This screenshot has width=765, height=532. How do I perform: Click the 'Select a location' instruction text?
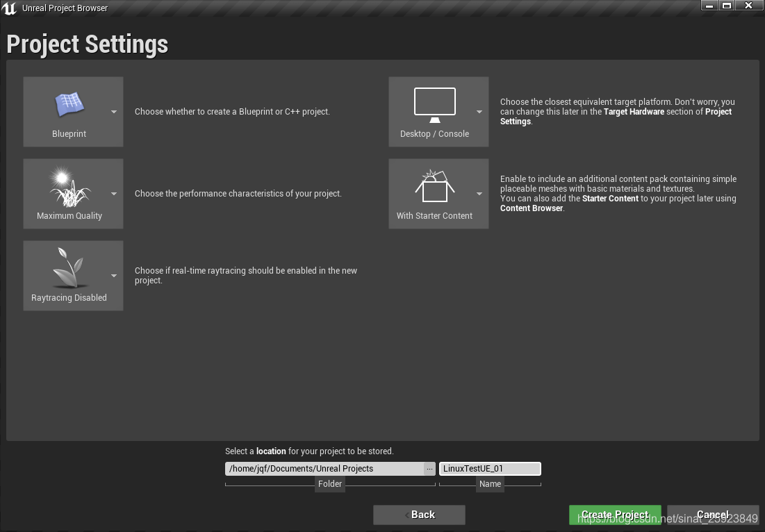[x=309, y=451]
